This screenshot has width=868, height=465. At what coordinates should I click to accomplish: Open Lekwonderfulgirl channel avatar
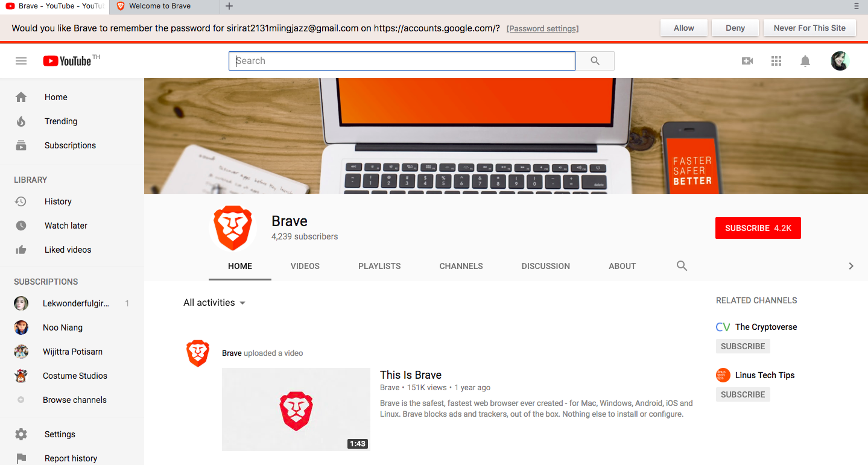[21, 303]
